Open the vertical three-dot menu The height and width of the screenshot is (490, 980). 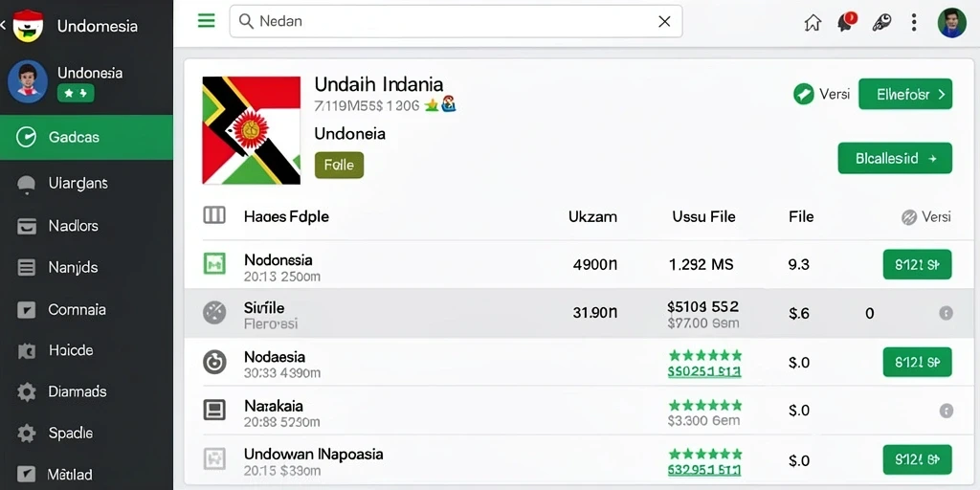click(914, 23)
